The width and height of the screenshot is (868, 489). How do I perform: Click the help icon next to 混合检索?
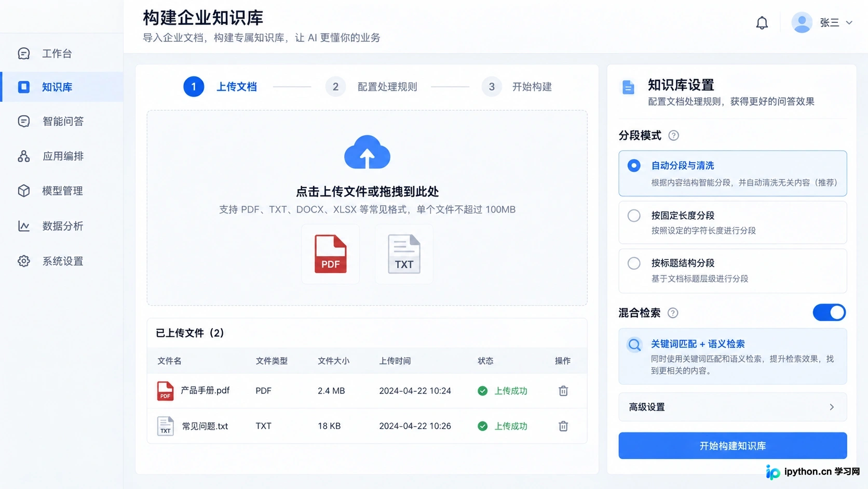[673, 313]
